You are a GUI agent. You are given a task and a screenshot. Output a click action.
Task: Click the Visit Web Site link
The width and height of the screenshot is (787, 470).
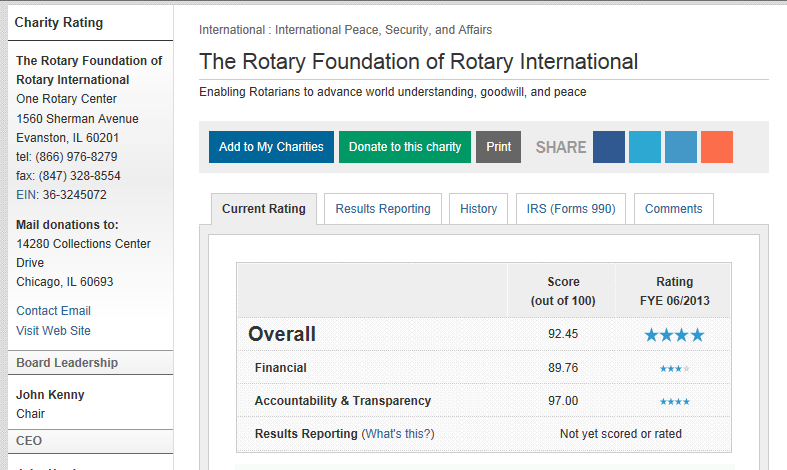tap(53, 331)
